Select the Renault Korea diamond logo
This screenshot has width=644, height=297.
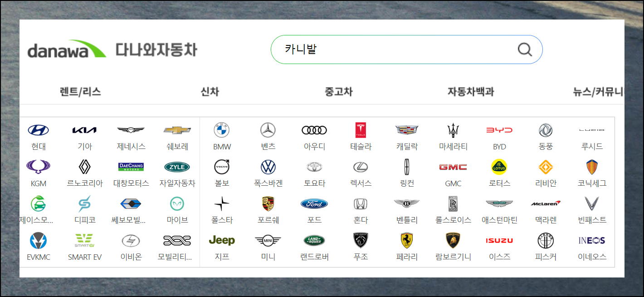[85, 167]
